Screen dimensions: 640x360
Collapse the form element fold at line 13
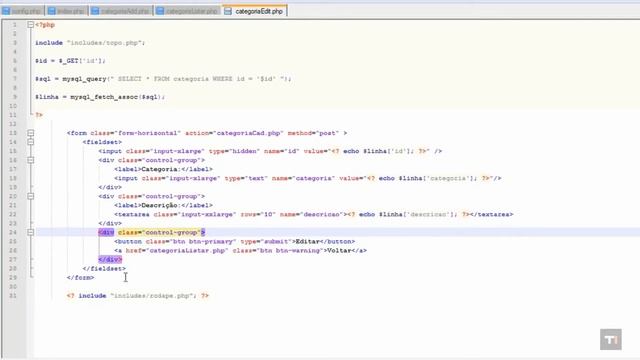(x=31, y=133)
